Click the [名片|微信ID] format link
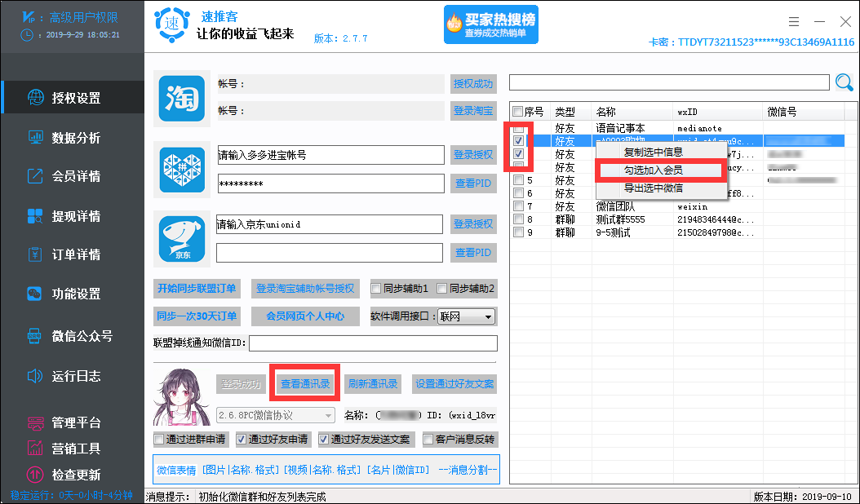Viewport: 860px width, 504px height. click(x=398, y=470)
